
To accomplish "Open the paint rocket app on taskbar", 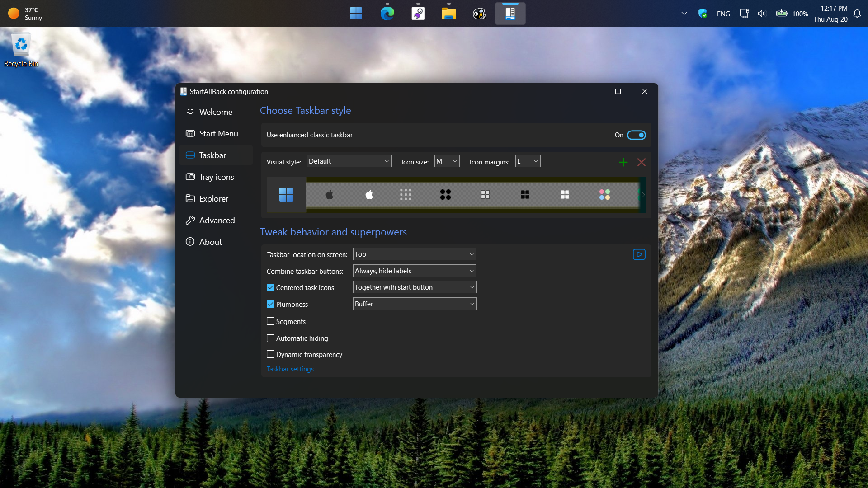I will [418, 14].
